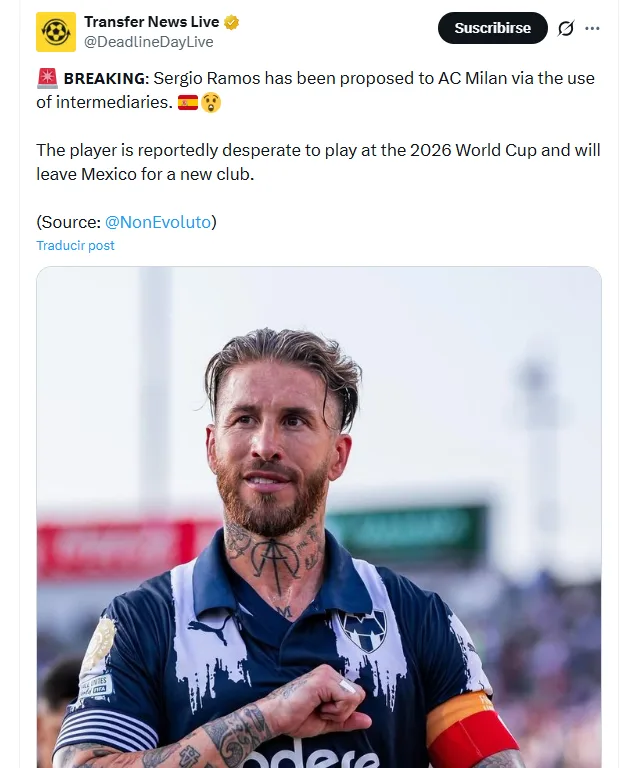632x768 pixels.
Task: Click the red siren emoji
Action: click(x=47, y=78)
